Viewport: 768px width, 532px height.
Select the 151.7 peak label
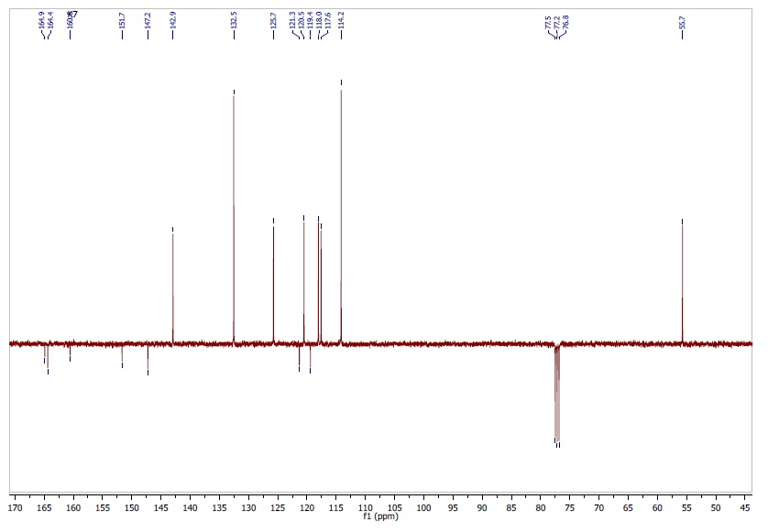[x=122, y=20]
